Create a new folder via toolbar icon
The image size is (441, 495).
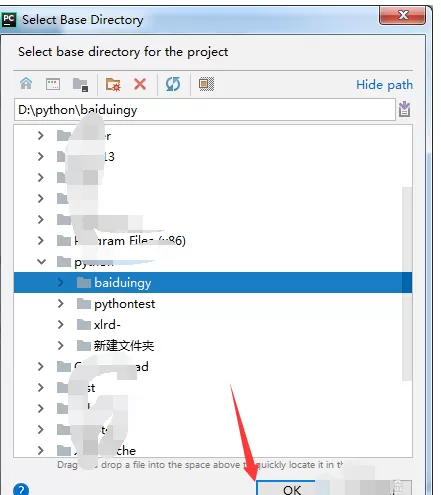[113, 84]
